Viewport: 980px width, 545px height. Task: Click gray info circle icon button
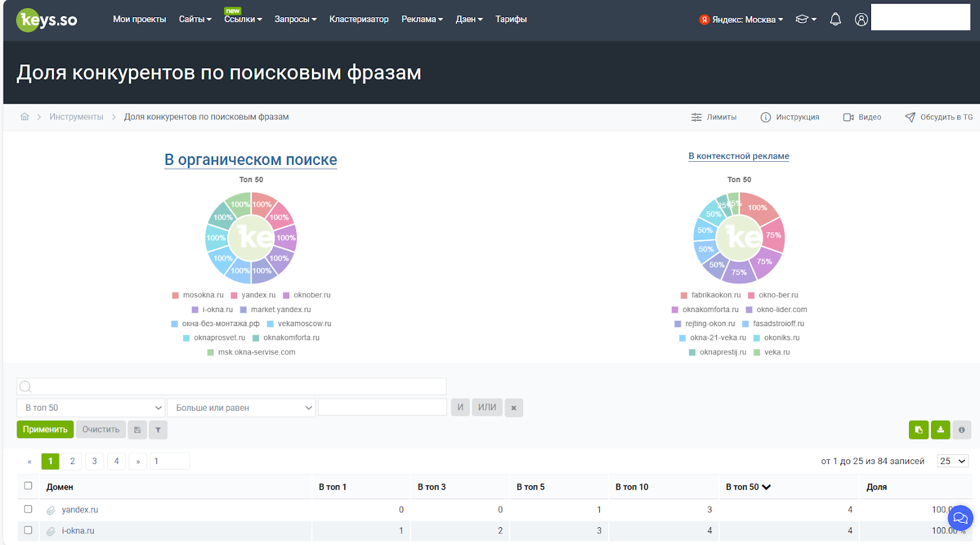tap(962, 430)
